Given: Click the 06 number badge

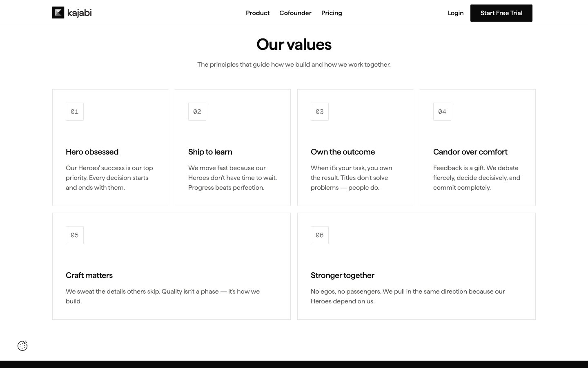Looking at the screenshot, I should [x=320, y=235].
